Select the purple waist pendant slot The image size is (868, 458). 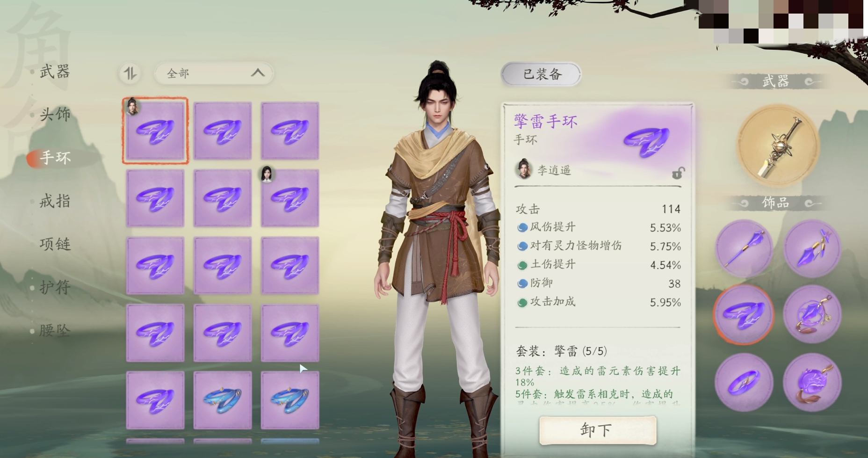click(x=812, y=382)
